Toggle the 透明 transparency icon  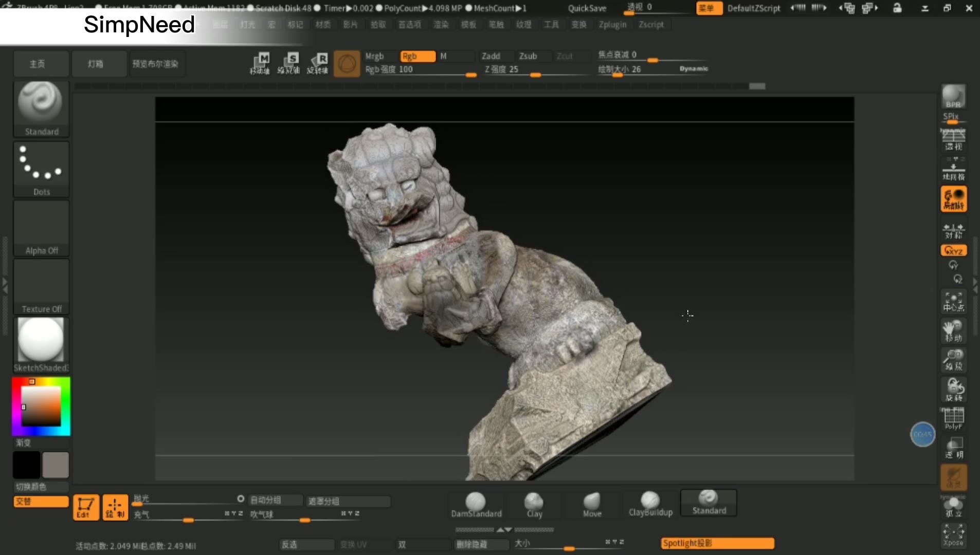click(953, 448)
